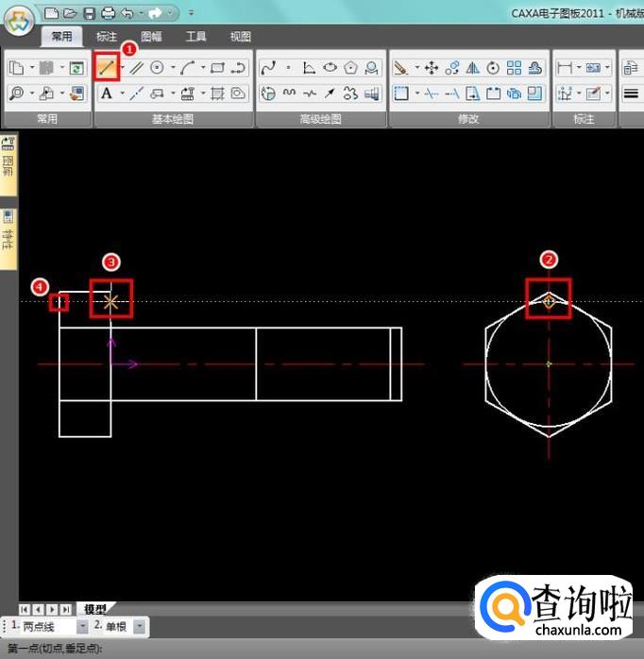Click the Mirror tool icon
The height and width of the screenshot is (659, 644).
472,68
